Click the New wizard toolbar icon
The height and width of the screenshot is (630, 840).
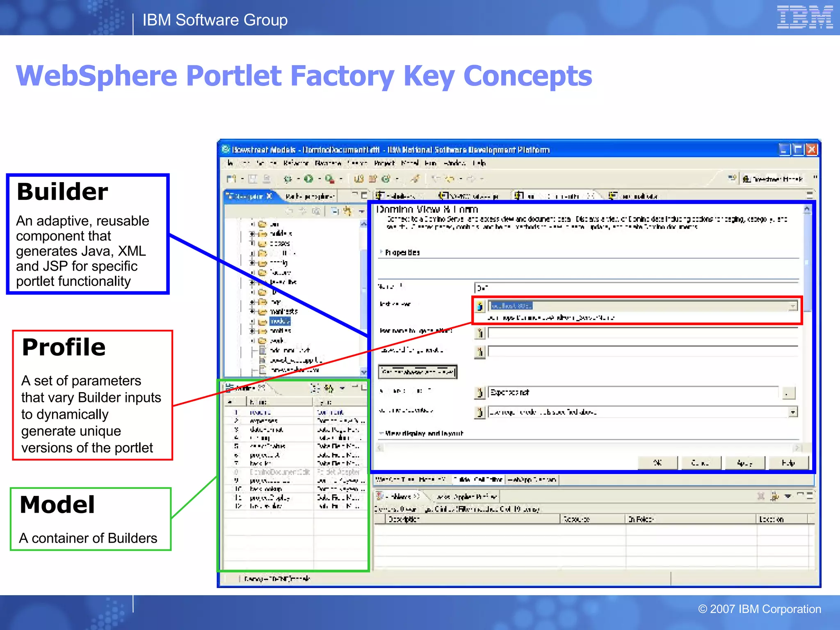pyautogui.click(x=232, y=179)
